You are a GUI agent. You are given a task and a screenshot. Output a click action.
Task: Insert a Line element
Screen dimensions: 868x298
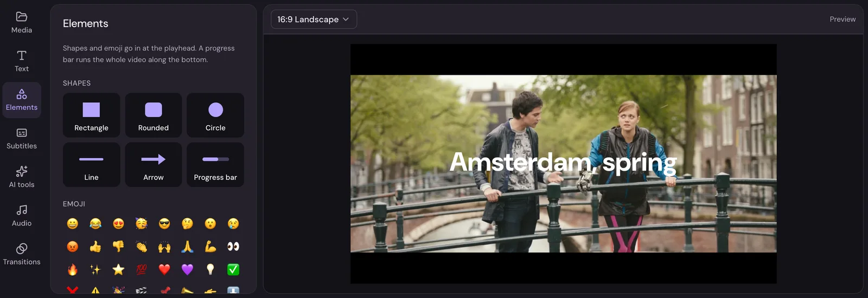click(x=91, y=165)
